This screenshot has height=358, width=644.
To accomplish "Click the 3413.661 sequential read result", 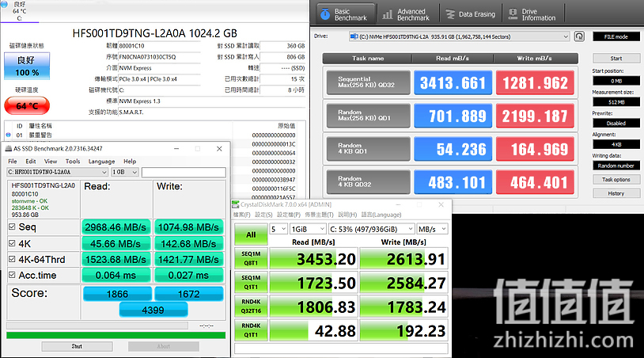I will point(453,82).
